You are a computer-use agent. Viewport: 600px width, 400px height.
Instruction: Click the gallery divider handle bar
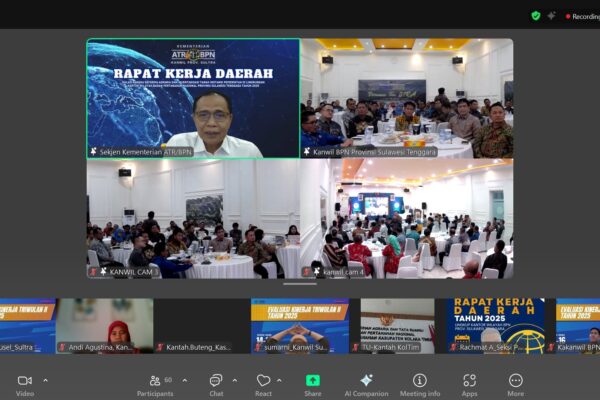click(300, 284)
